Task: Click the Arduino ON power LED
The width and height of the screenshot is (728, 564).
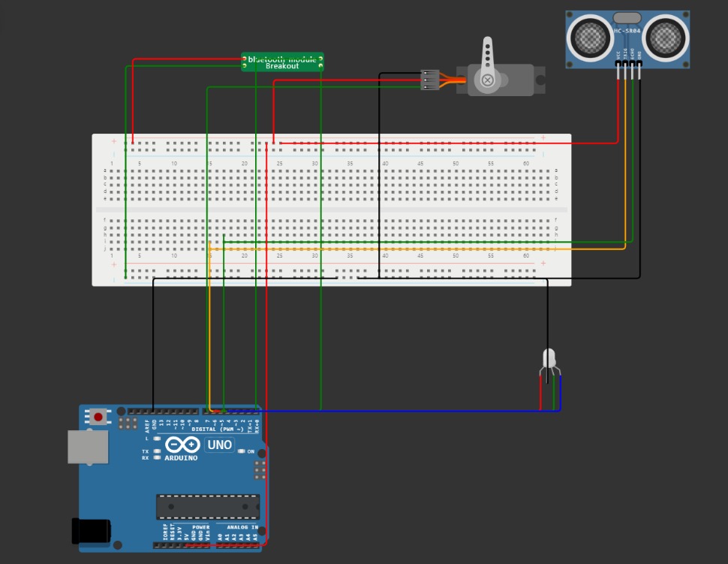Action: pos(242,451)
